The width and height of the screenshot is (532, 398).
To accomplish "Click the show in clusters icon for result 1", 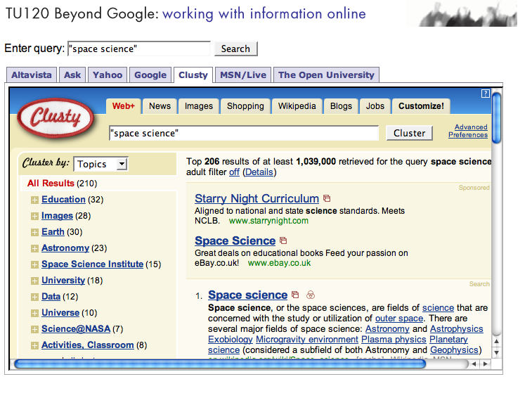I will point(311,295).
